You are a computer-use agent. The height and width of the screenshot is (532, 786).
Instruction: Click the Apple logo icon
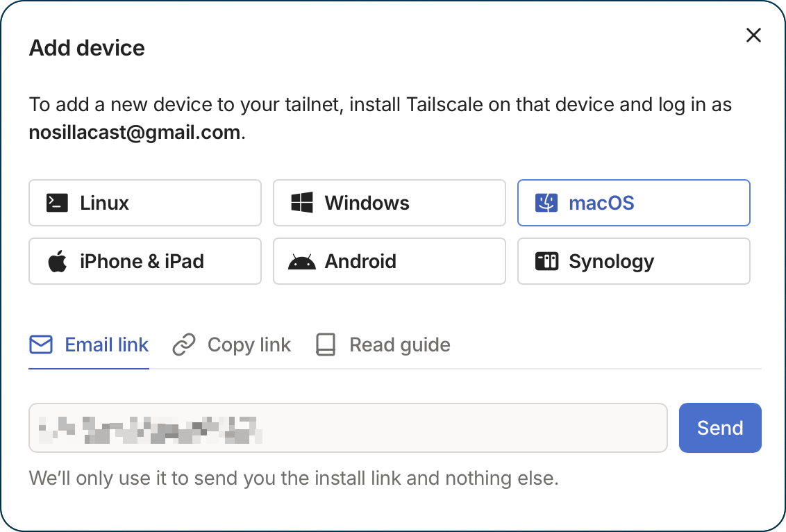tap(58, 261)
